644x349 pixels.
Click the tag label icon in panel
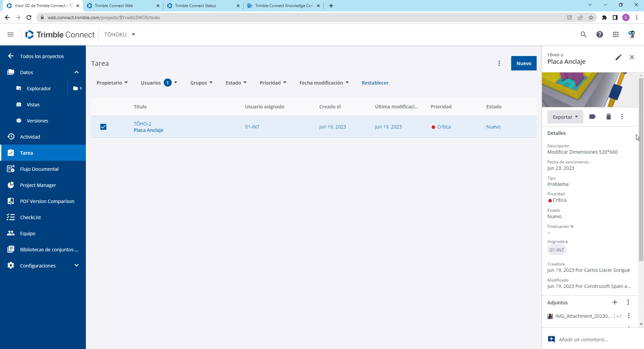pyautogui.click(x=592, y=117)
